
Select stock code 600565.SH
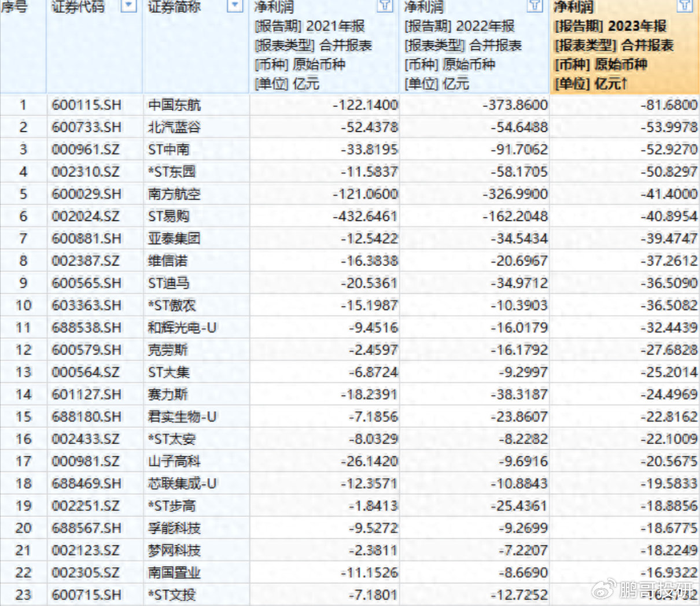click(87, 283)
